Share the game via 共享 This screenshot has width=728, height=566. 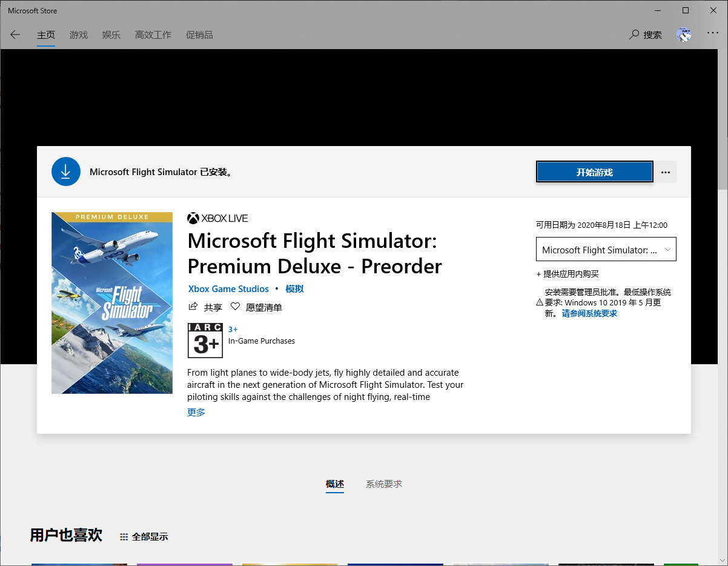coord(205,307)
